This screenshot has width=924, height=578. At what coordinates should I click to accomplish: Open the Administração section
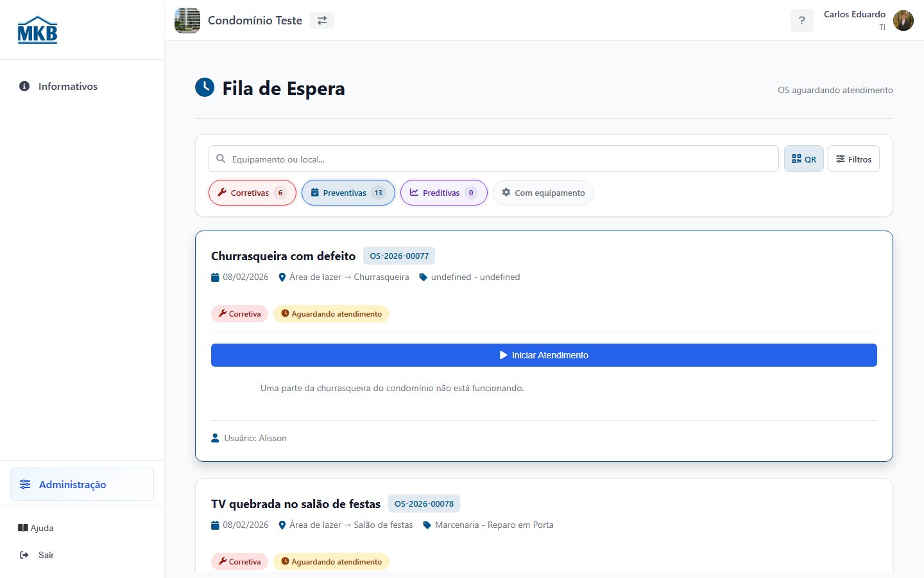coord(82,484)
